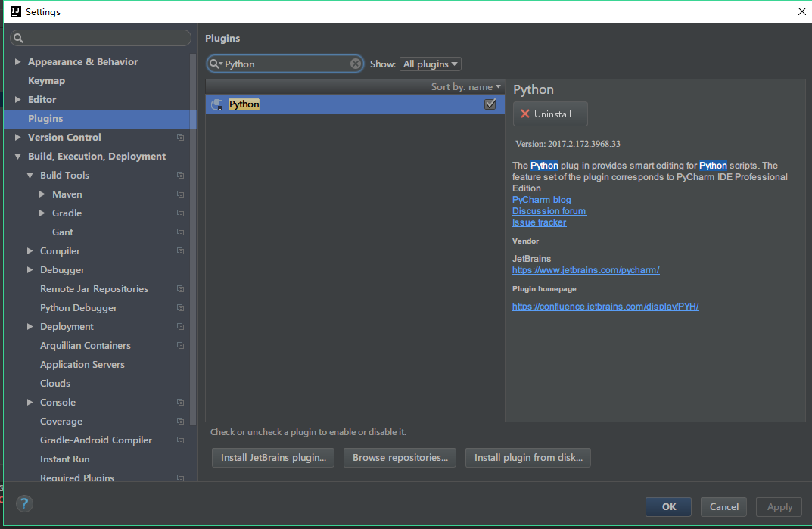Click the Cancel button
The height and width of the screenshot is (529, 812).
tap(723, 507)
